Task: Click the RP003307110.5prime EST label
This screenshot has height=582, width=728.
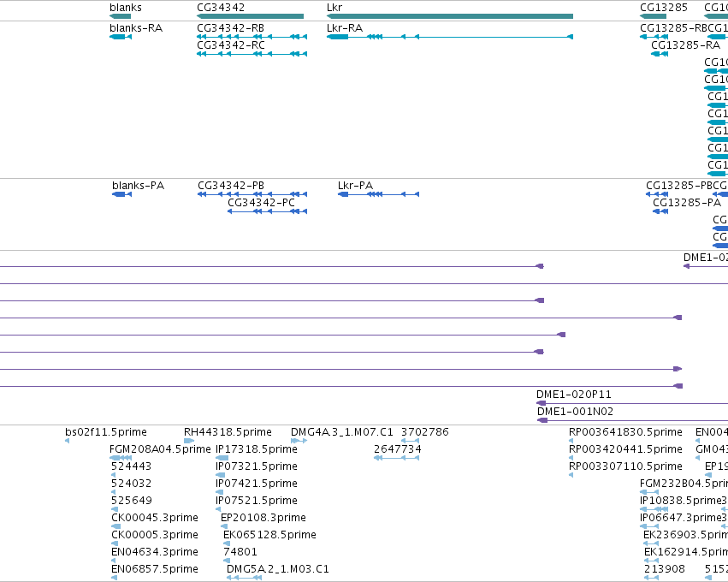Action: coord(626,466)
